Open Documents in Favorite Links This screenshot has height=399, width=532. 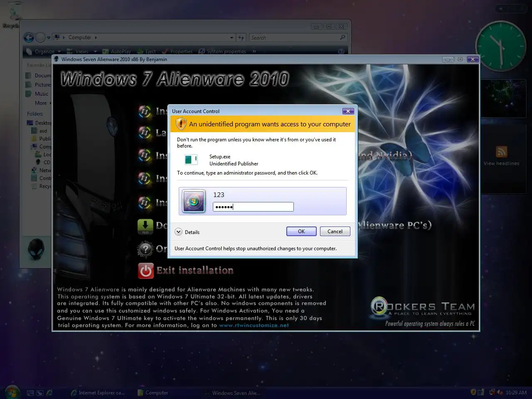pyautogui.click(x=38, y=76)
